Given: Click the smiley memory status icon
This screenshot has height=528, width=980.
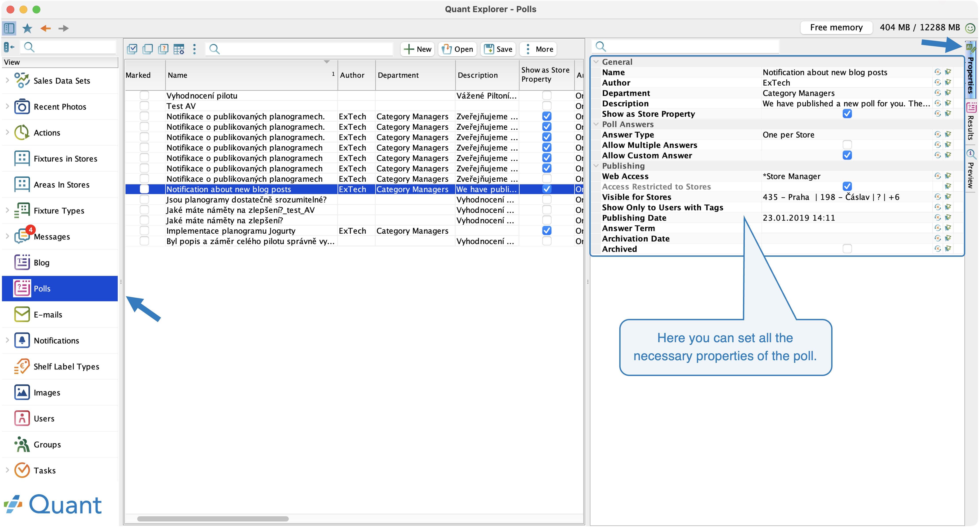Looking at the screenshot, I should coord(971,28).
